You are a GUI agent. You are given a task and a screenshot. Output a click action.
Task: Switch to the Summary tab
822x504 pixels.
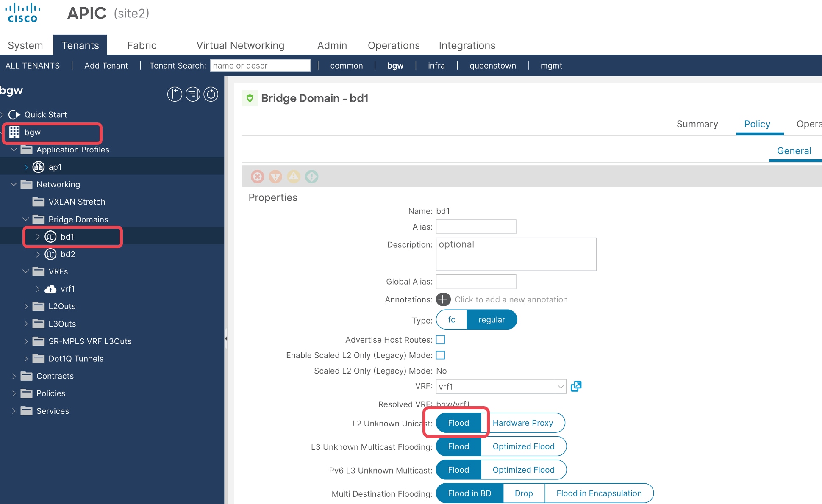coord(697,124)
